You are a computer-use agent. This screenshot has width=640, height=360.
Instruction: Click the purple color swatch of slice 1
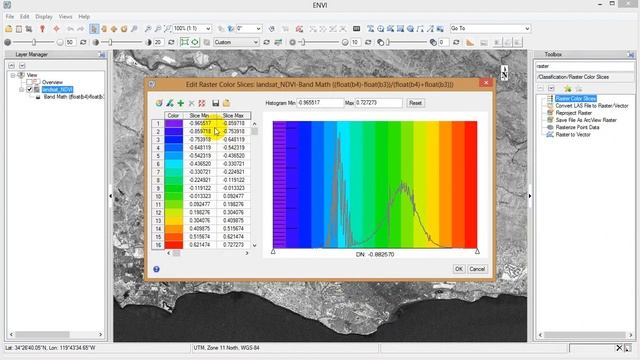(173, 123)
